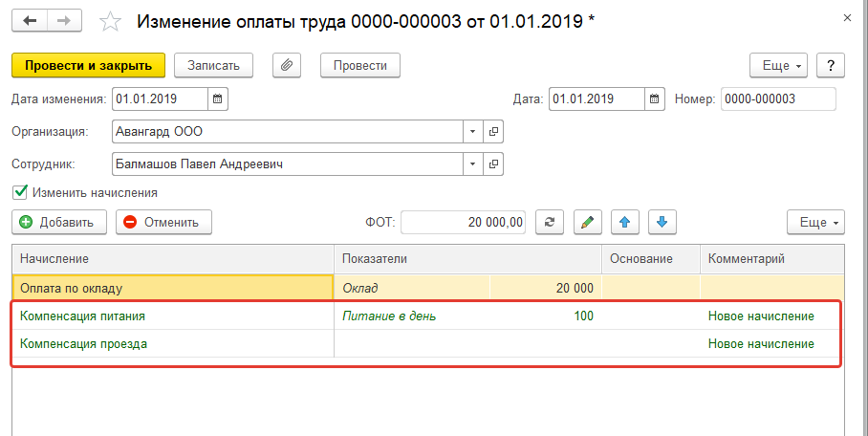Click Провести и закрыть button
Viewport: 868px width, 436px height.
89,65
